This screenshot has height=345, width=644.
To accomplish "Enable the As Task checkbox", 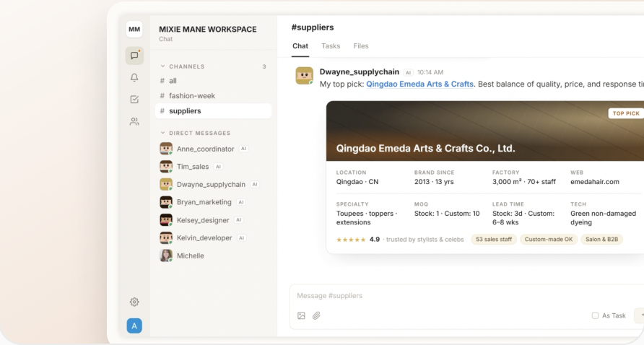I will (595, 315).
